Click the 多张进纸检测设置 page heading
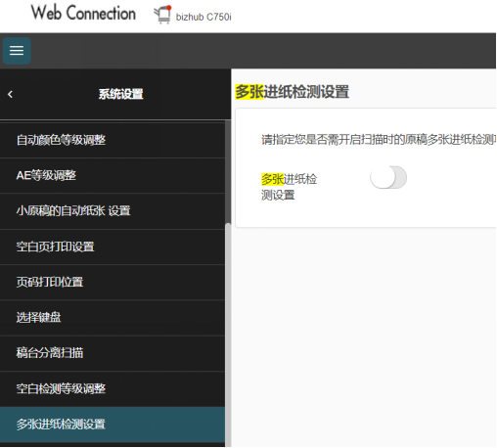497x448 pixels. 293,92
